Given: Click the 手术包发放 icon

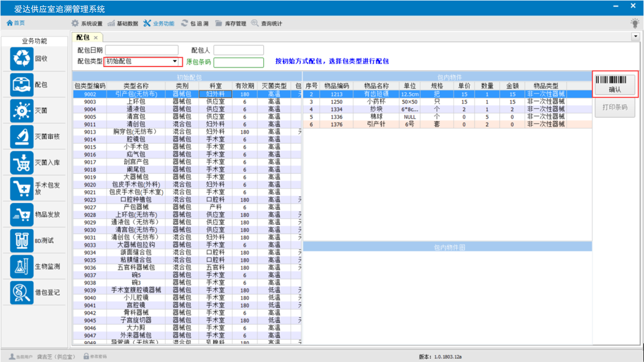Looking at the screenshot, I should (22, 189).
